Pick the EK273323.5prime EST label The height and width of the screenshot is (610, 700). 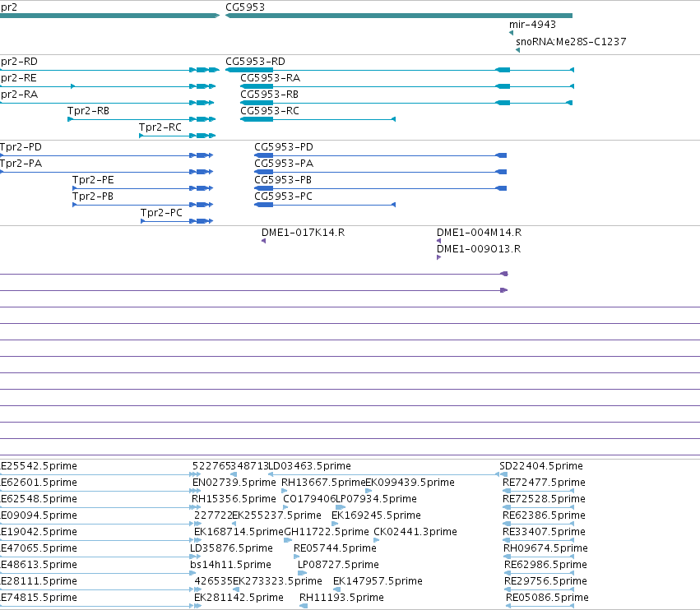[x=277, y=581]
